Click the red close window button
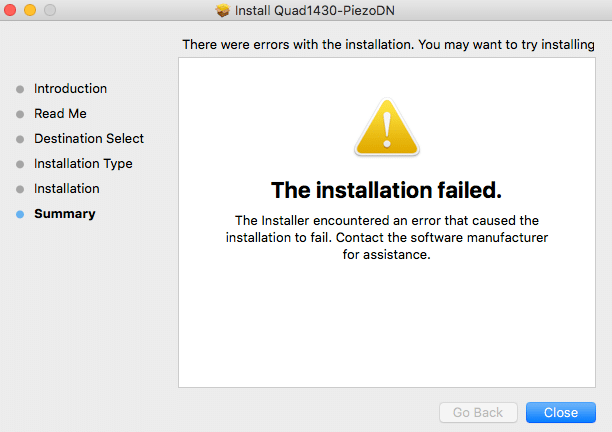The image size is (612, 432). click(10, 10)
